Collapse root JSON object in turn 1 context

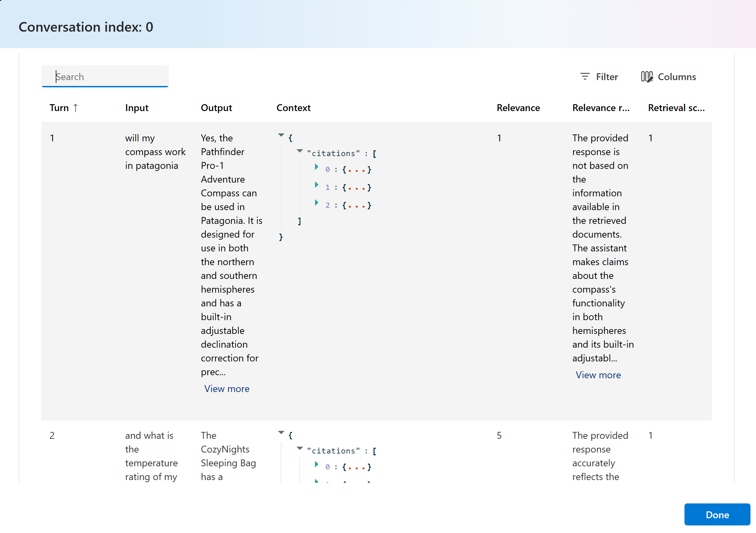coord(281,135)
